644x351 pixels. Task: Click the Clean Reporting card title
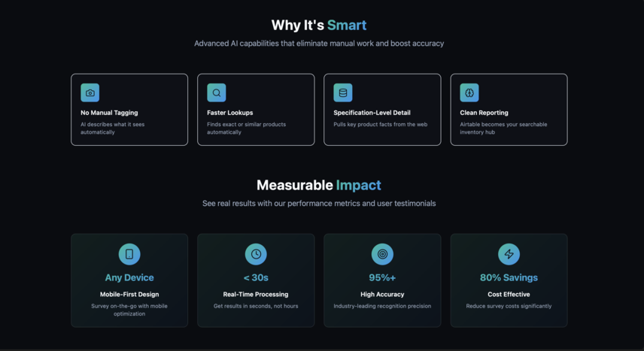pos(485,113)
